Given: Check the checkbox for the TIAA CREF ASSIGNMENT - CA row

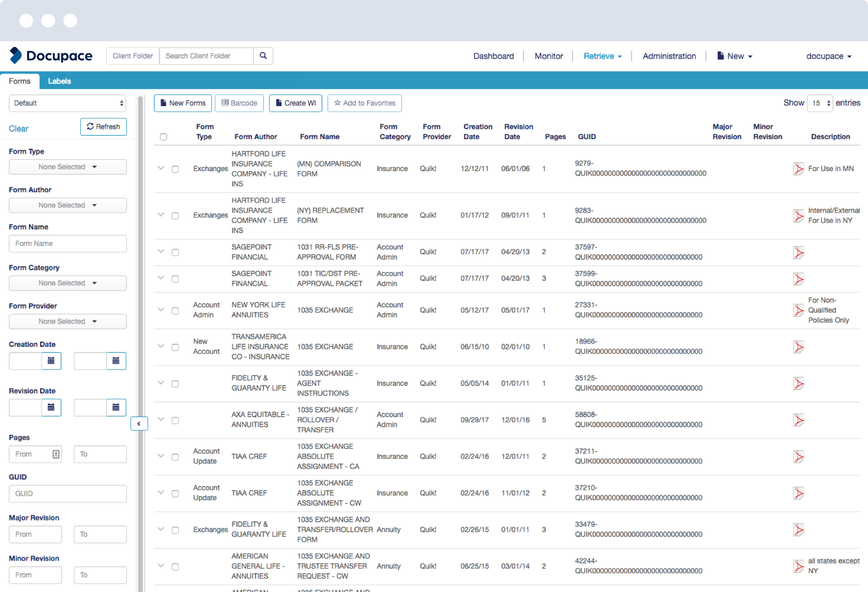Looking at the screenshot, I should click(x=175, y=457).
